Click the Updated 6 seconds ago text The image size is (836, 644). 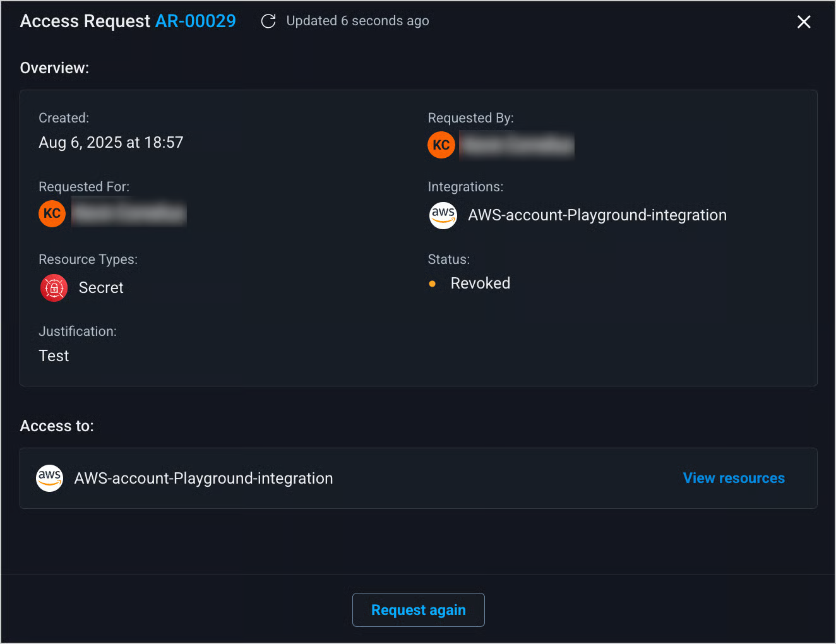pyautogui.click(x=357, y=21)
